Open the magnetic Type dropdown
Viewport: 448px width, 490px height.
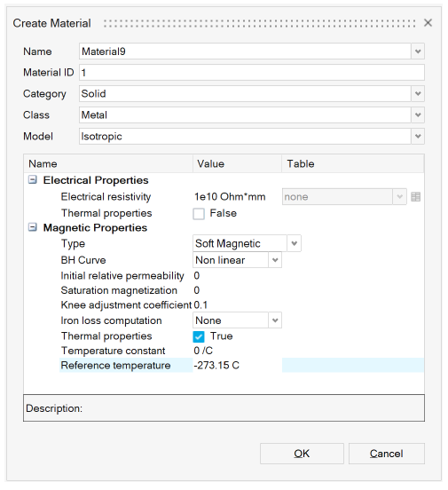294,243
